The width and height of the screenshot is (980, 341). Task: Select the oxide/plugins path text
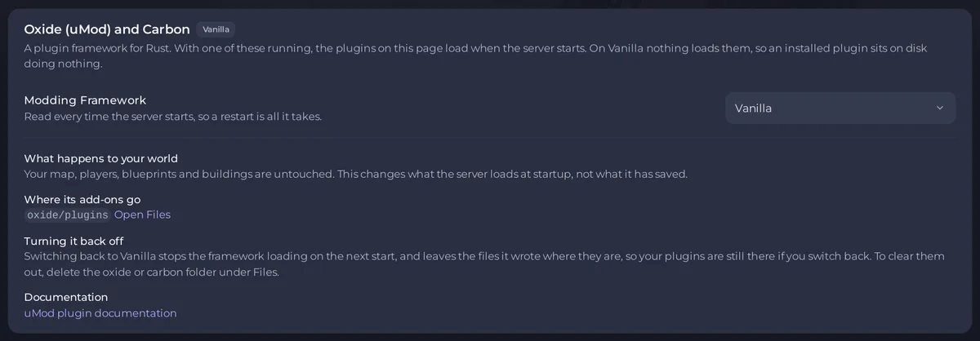(x=68, y=215)
